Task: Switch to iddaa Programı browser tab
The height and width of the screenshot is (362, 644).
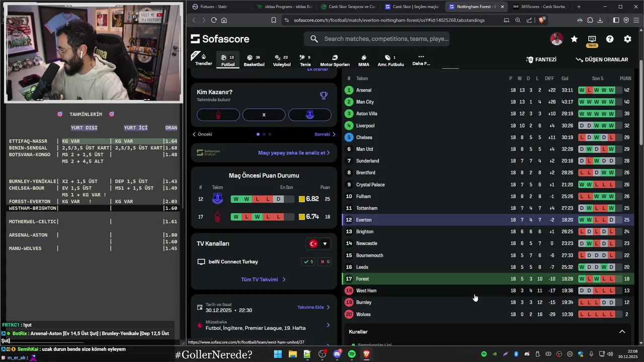Action: pyautogui.click(x=284, y=7)
